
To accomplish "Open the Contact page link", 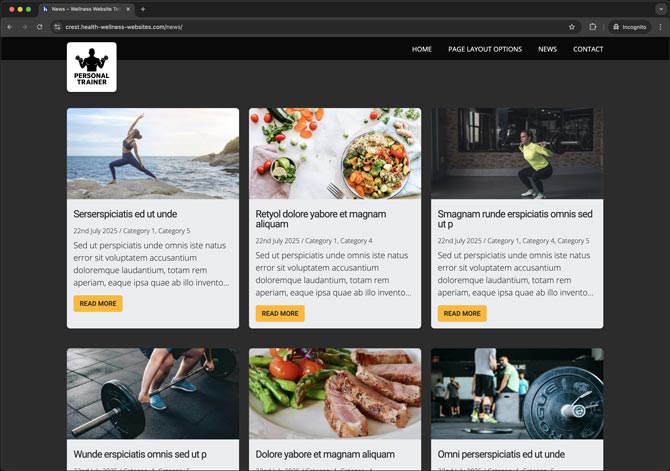I will click(588, 49).
